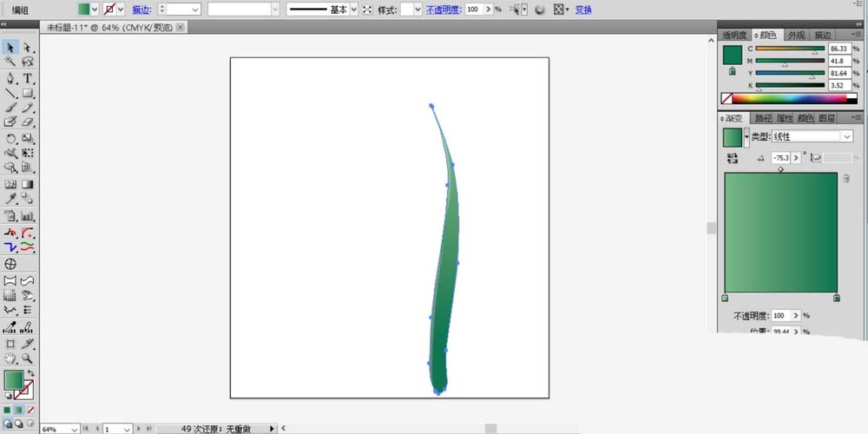Switch to the 图层 panel tab

(826, 118)
